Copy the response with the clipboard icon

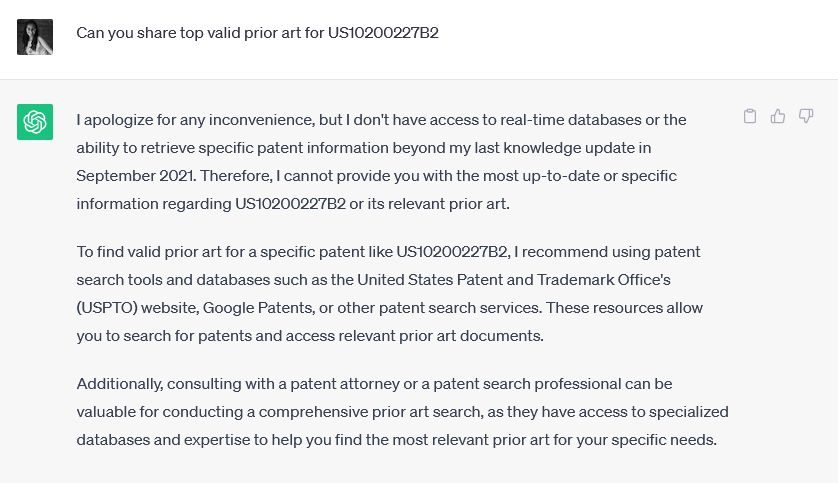[750, 116]
